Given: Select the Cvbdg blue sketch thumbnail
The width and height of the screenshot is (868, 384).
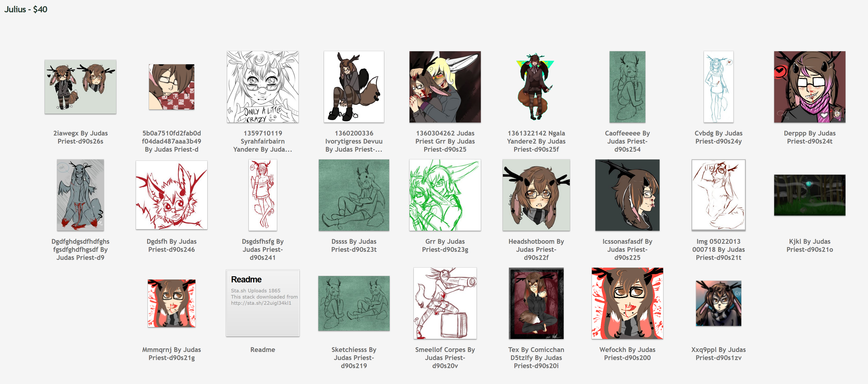Looking at the screenshot, I should (x=718, y=87).
